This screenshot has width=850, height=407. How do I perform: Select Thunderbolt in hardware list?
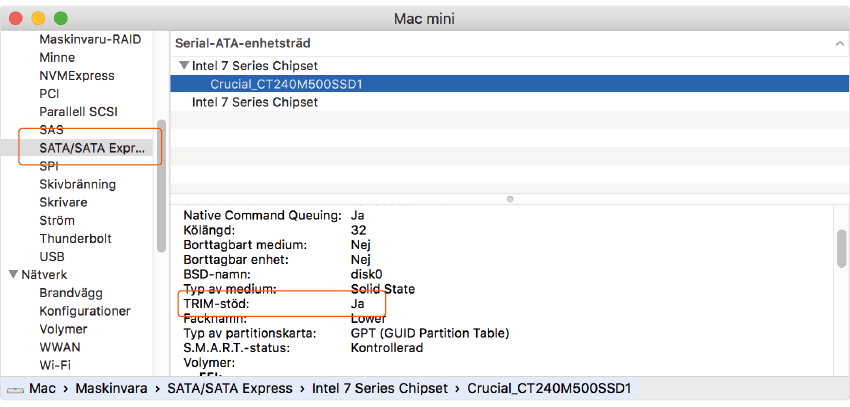point(75,239)
